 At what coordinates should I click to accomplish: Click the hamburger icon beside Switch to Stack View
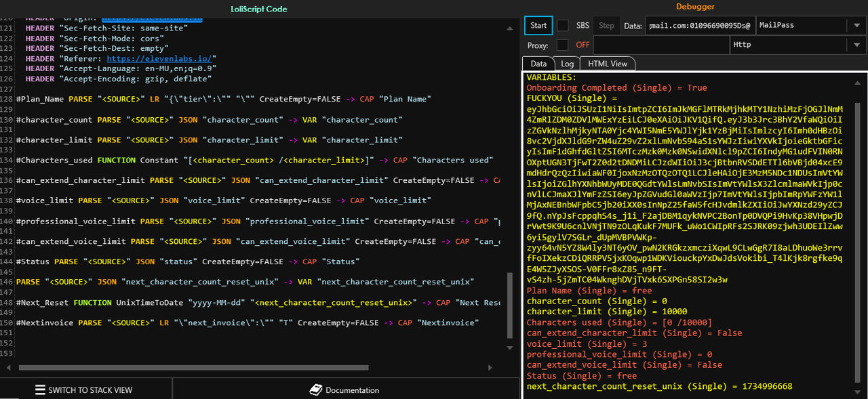click(40, 390)
